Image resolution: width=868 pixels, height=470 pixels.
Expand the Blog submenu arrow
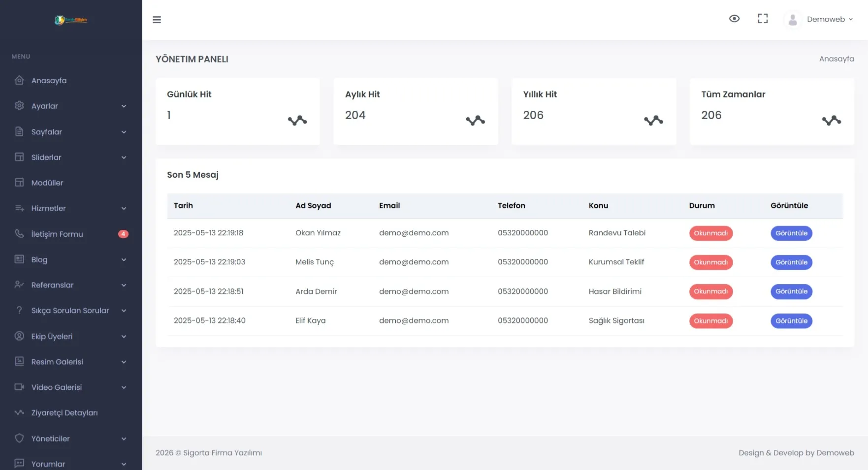coord(124,260)
